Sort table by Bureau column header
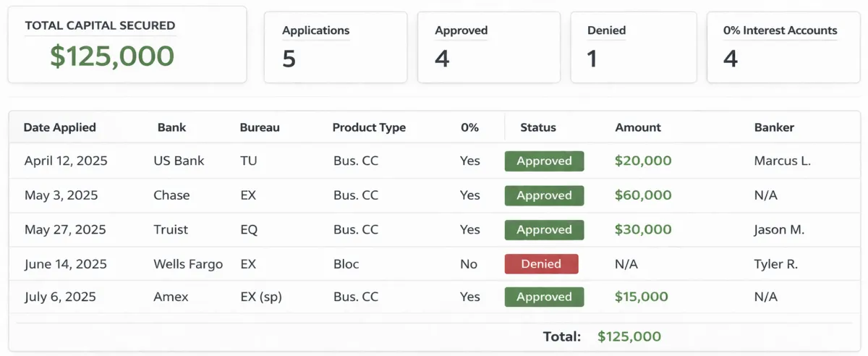The height and width of the screenshot is (356, 868). pos(260,127)
